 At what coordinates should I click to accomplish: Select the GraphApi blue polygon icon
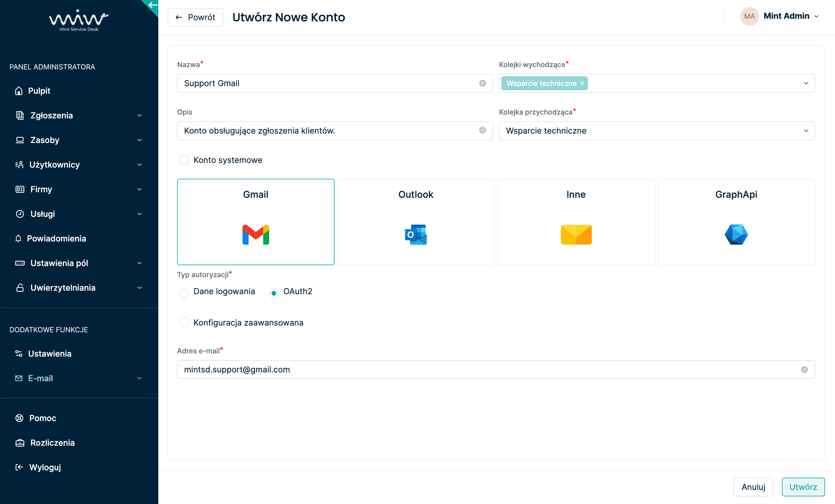pos(736,234)
